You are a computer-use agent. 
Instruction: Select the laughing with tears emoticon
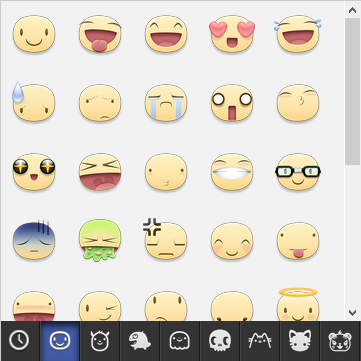click(298, 34)
